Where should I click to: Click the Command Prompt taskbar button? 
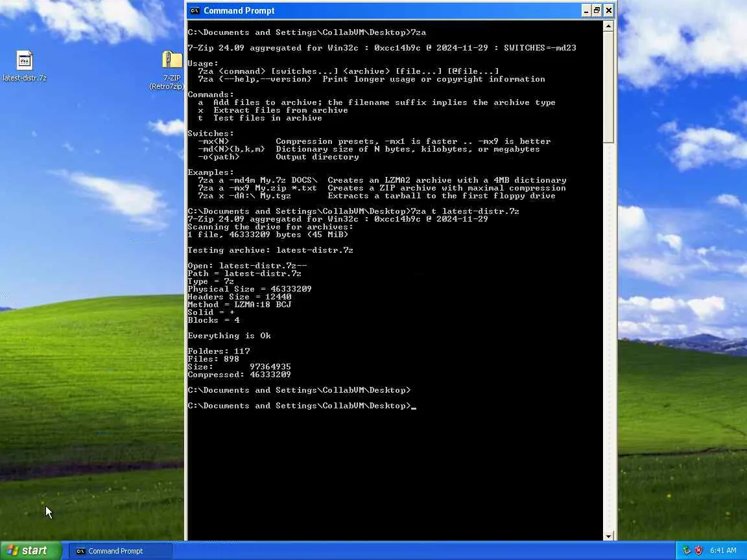121,551
